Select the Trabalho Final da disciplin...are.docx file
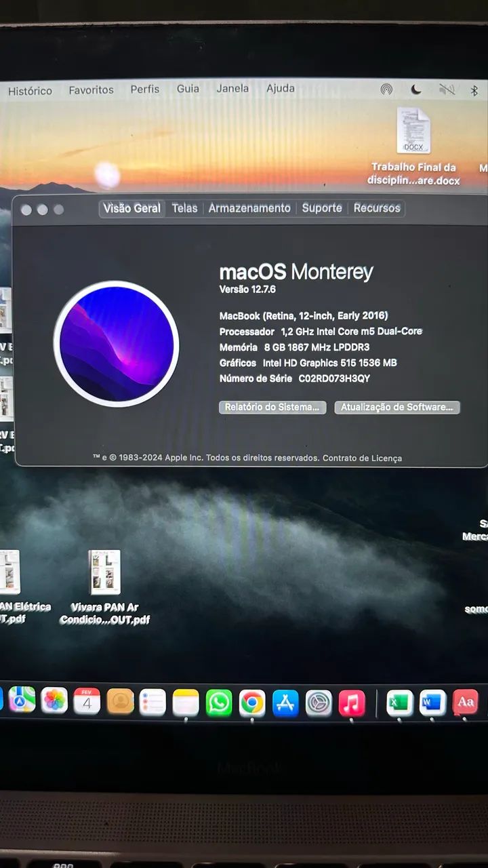Screen dimensions: 488x868 (413, 147)
